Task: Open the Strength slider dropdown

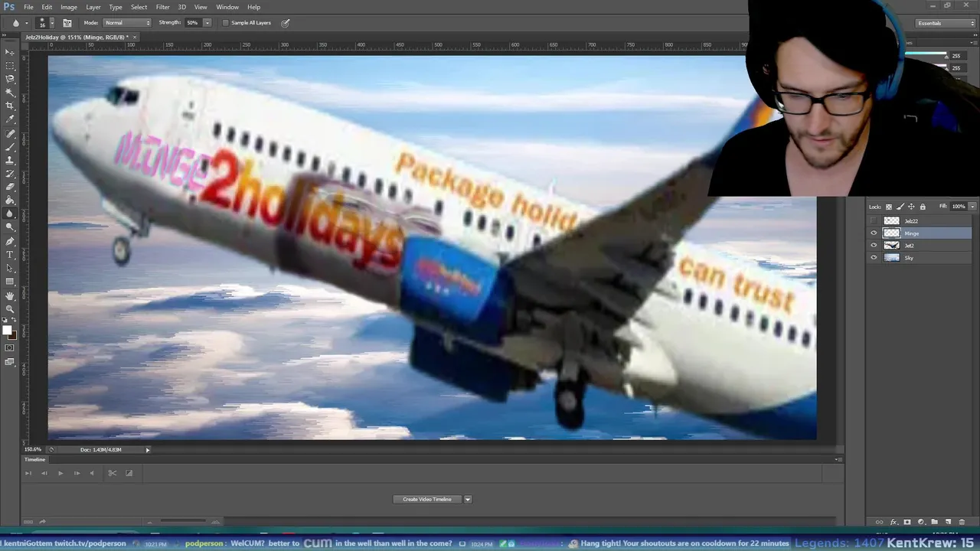Action: click(207, 23)
